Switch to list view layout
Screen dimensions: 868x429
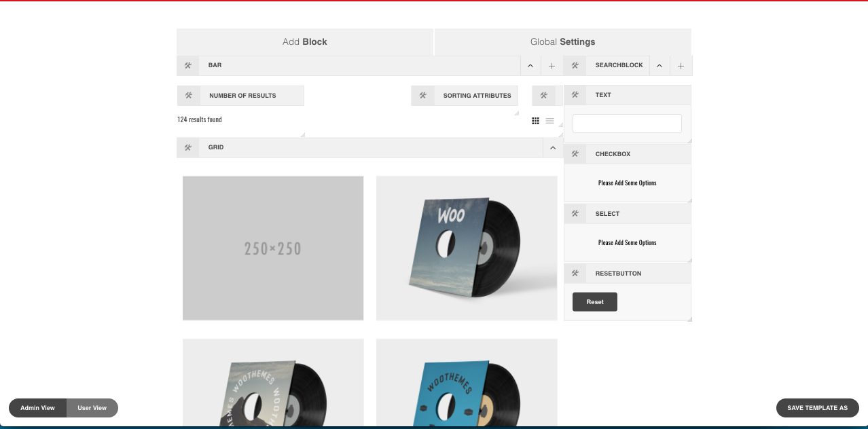549,121
